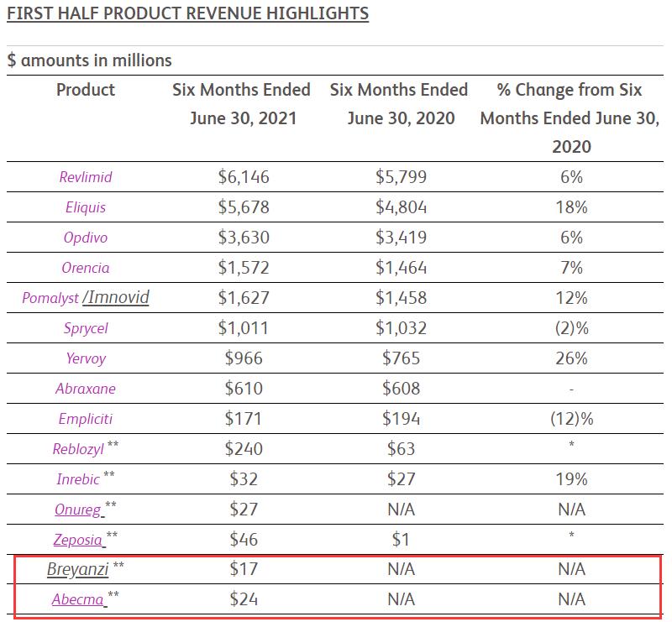Image resolution: width=672 pixels, height=622 pixels.
Task: Follow the Yervoy link
Action: pos(86,358)
